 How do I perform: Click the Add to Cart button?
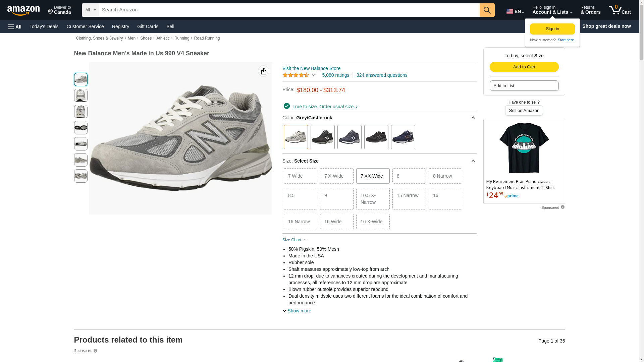tap(524, 67)
